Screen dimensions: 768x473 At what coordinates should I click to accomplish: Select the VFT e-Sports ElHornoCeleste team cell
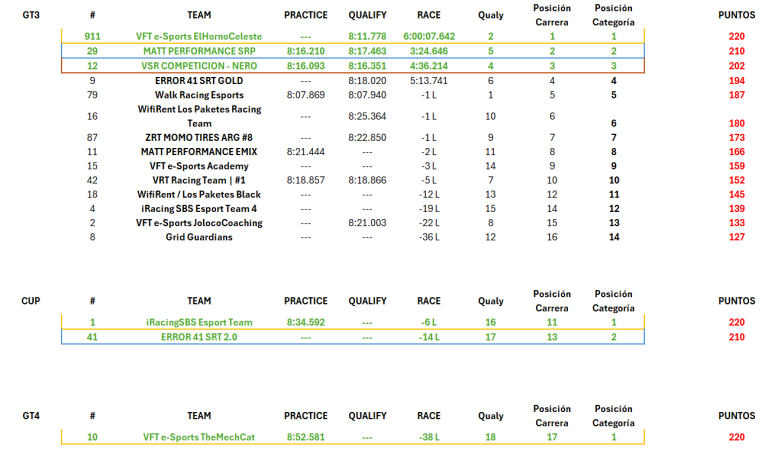(199, 36)
